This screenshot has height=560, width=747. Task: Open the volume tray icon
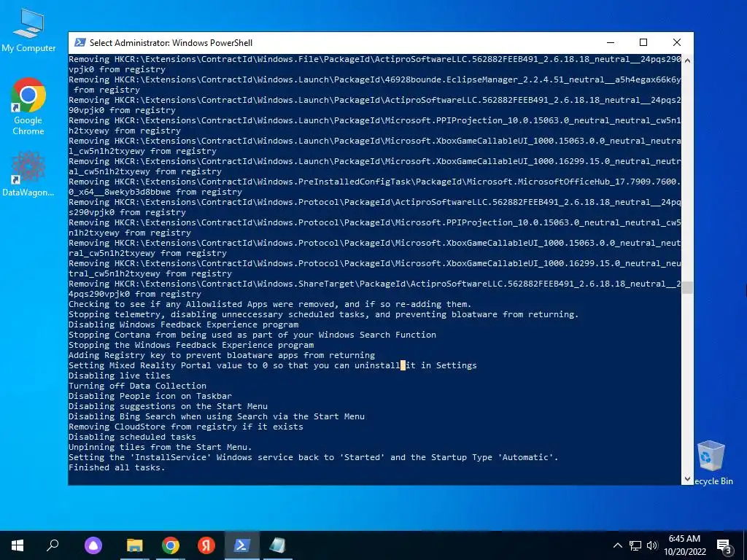pos(652,545)
